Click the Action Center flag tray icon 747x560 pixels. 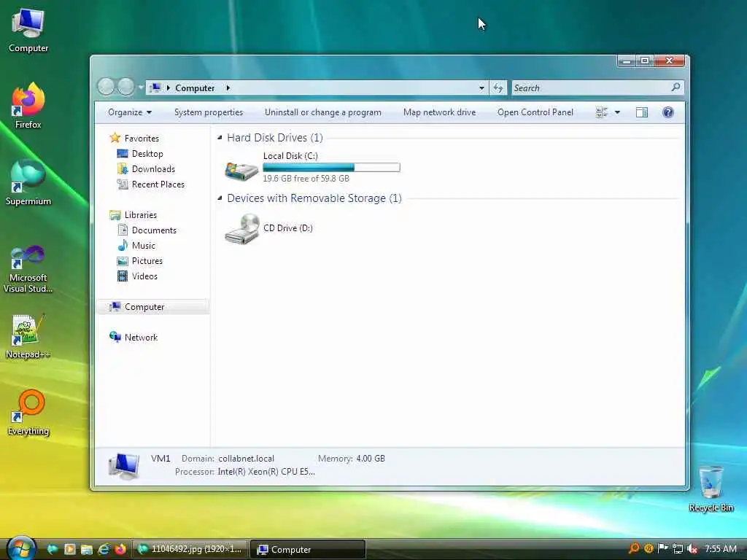tap(662, 548)
